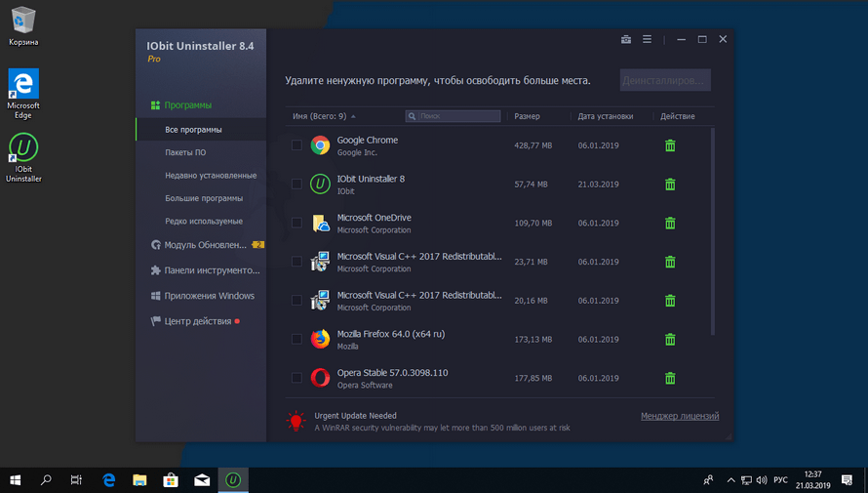Image resolution: width=868 pixels, height=493 pixels.
Task: Click the trash icon for Google Chrome
Action: [x=670, y=145]
